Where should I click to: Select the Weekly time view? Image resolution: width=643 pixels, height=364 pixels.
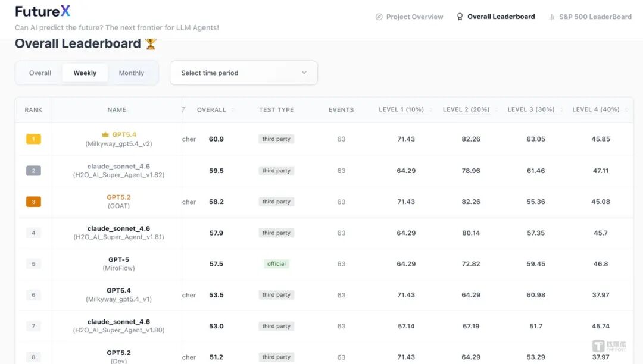tap(85, 73)
